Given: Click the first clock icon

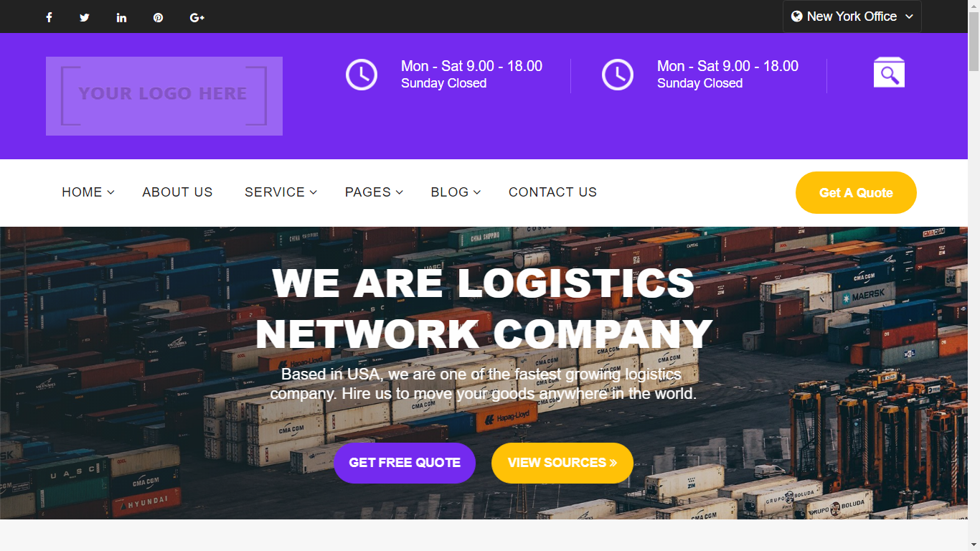Looking at the screenshot, I should [362, 75].
